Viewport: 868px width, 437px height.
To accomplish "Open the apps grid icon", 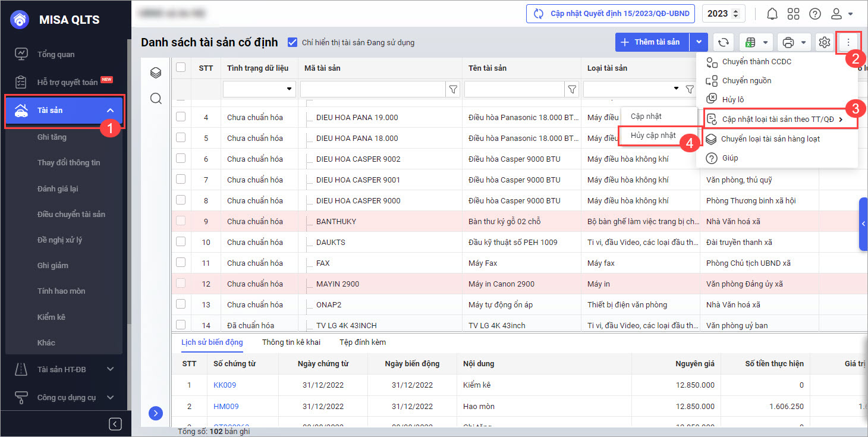I will [x=793, y=14].
